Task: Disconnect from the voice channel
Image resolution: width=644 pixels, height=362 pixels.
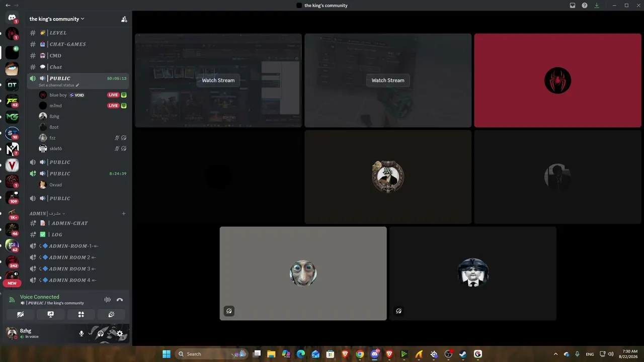Action: click(120, 300)
